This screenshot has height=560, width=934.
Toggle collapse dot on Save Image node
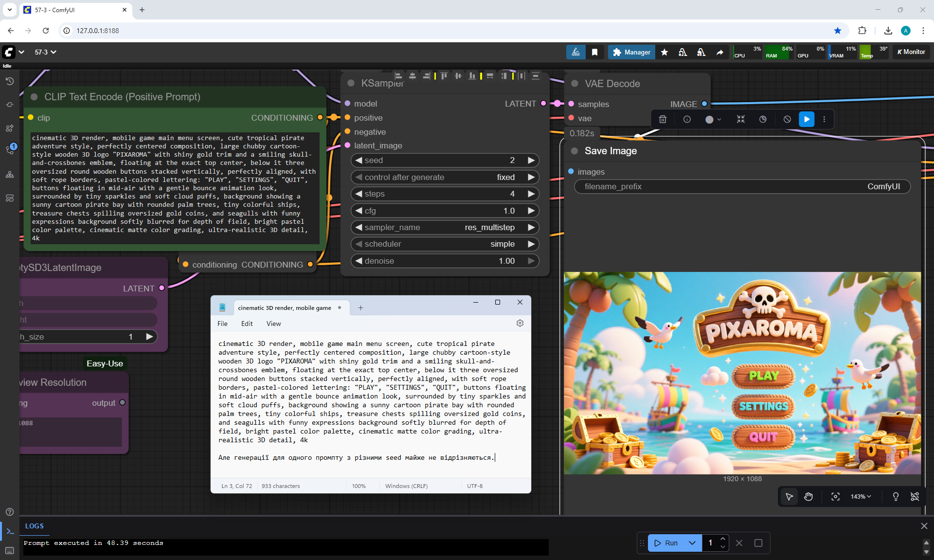pos(575,151)
